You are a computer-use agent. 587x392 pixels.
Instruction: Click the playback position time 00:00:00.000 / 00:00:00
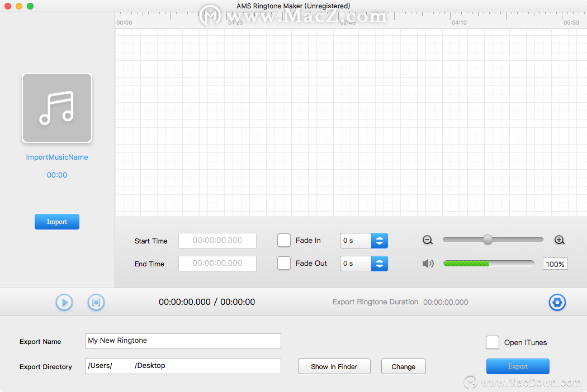click(x=207, y=302)
